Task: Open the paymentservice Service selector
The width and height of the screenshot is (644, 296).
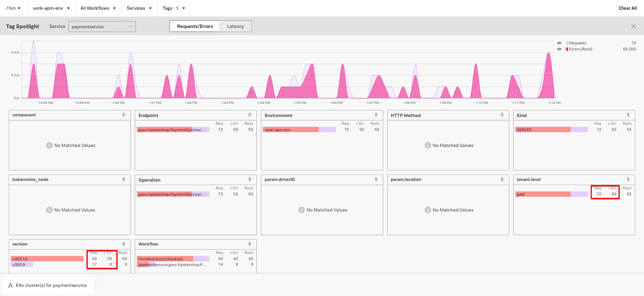Action: coord(102,27)
